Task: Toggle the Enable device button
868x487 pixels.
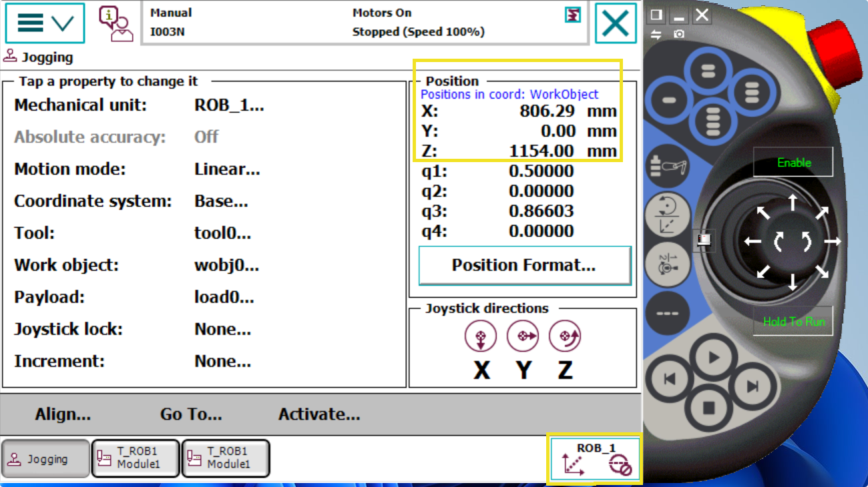Action: (793, 162)
